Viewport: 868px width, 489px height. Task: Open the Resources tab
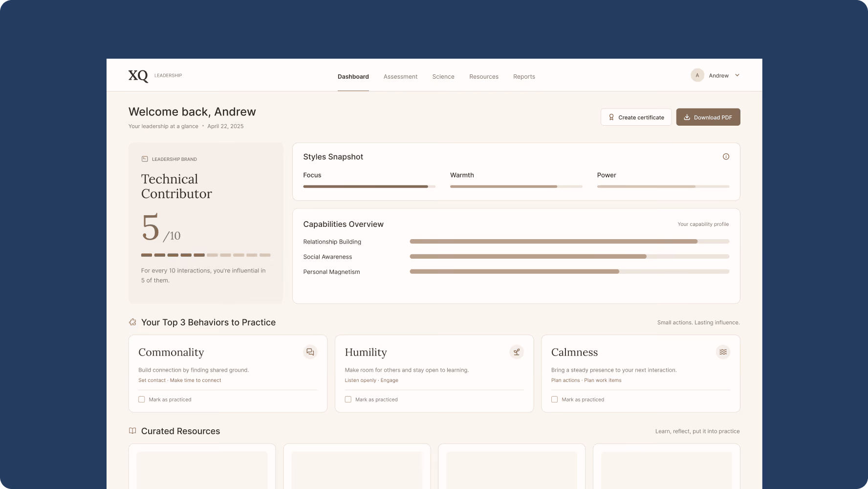tap(484, 77)
